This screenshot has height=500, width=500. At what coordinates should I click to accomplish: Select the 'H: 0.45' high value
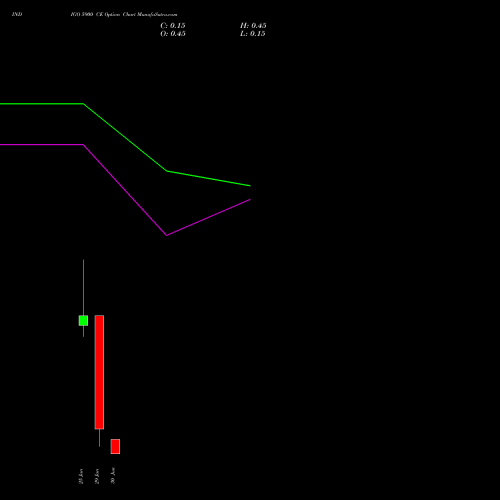click(x=253, y=26)
